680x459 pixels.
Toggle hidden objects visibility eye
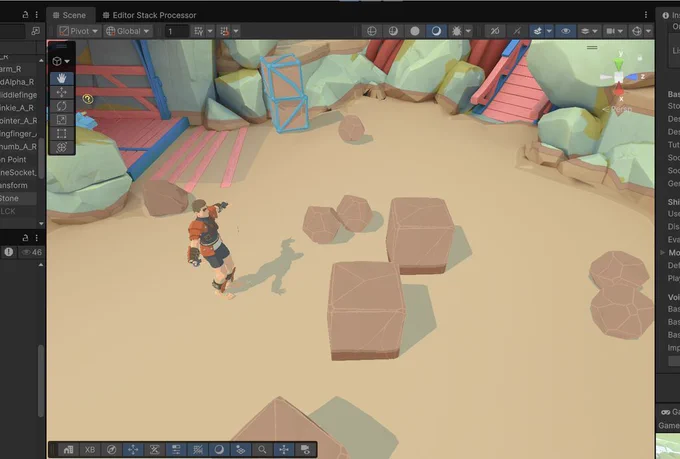point(566,31)
